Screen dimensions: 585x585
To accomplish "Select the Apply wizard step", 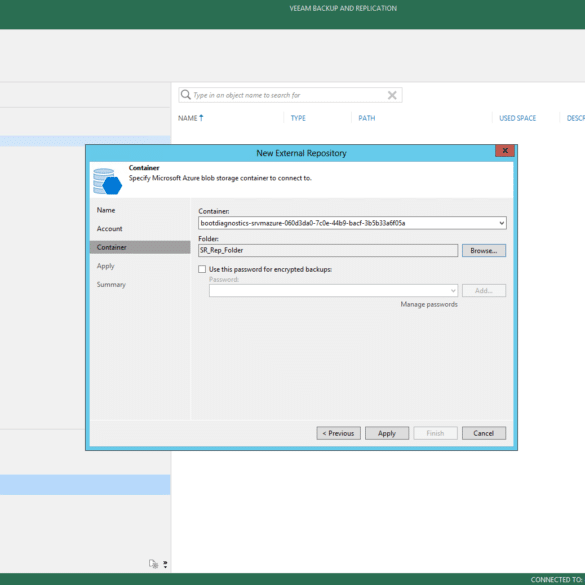I will (x=106, y=266).
